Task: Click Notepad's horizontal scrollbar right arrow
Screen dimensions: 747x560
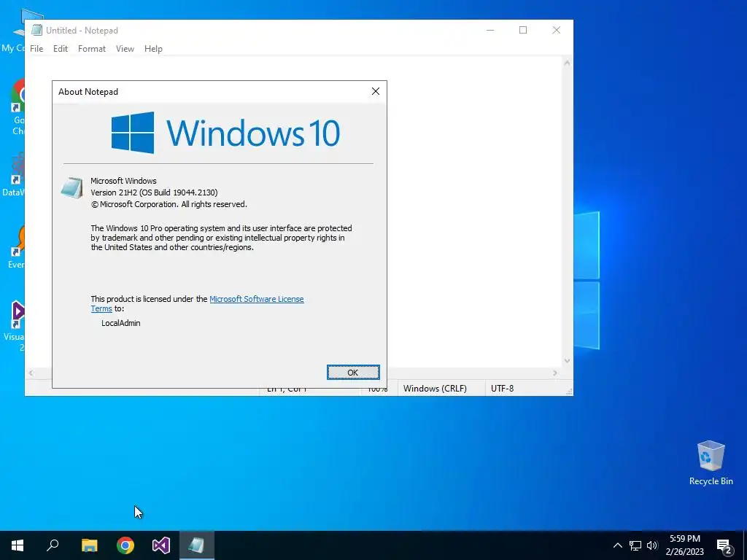Action: tap(555, 373)
